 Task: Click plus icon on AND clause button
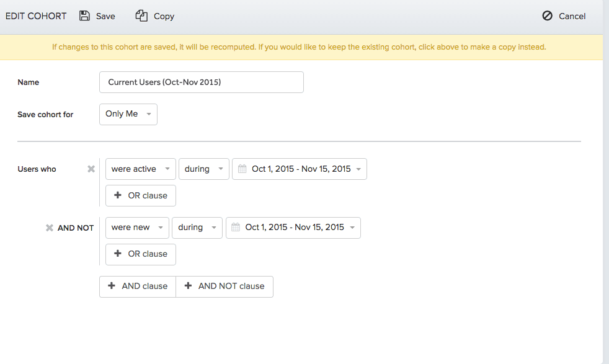coord(112,286)
